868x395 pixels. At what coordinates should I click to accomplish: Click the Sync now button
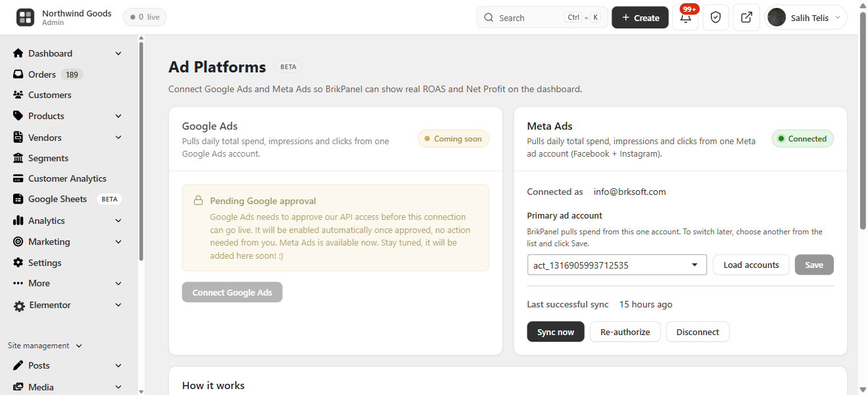tap(556, 332)
